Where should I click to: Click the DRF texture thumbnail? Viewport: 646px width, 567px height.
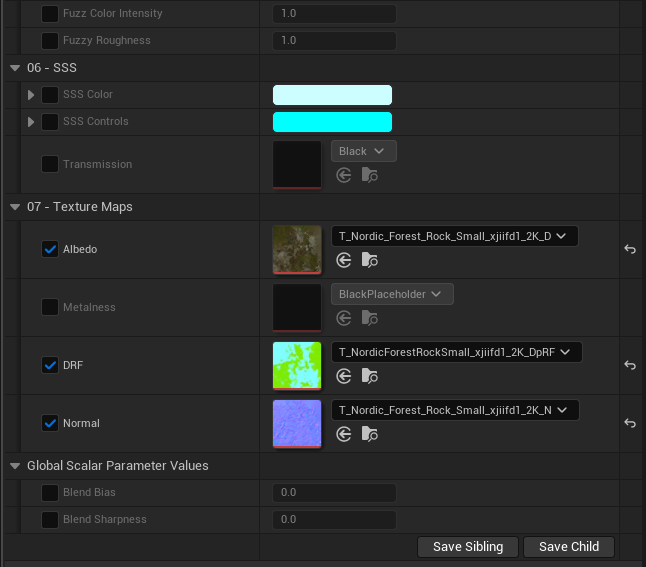[297, 366]
